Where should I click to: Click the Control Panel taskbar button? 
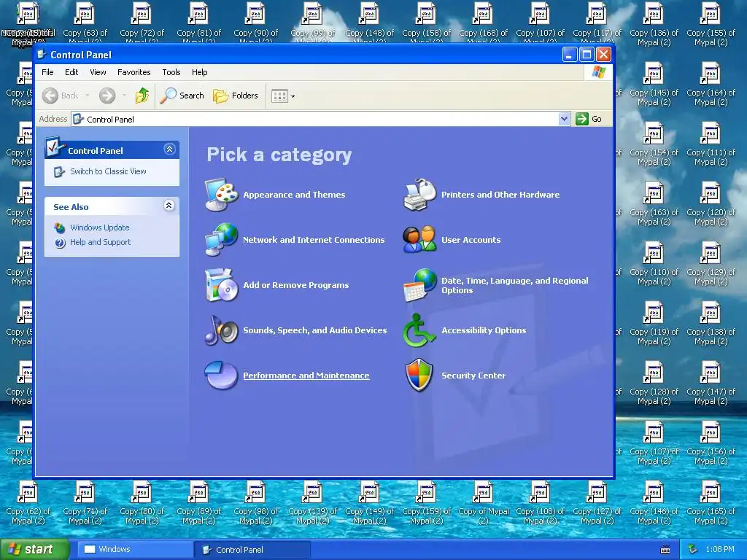[252, 550]
